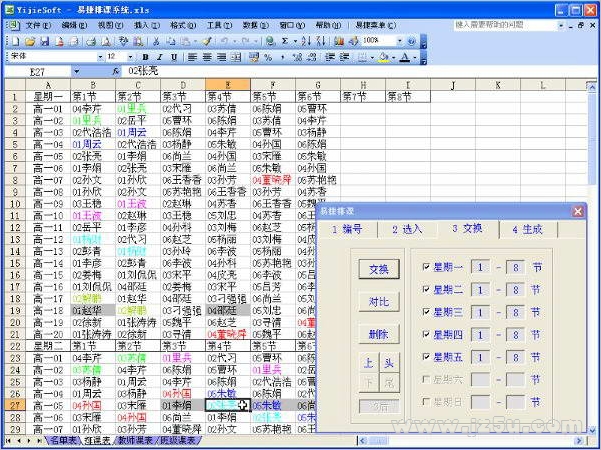Apply Italic formatting

pos(159,57)
